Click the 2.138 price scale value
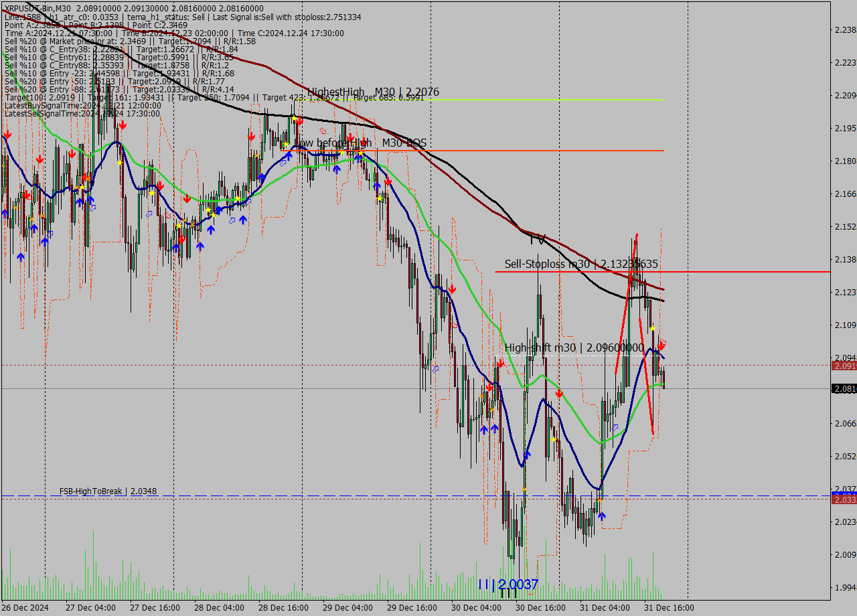Screen dimensions: 857x616 [845, 259]
